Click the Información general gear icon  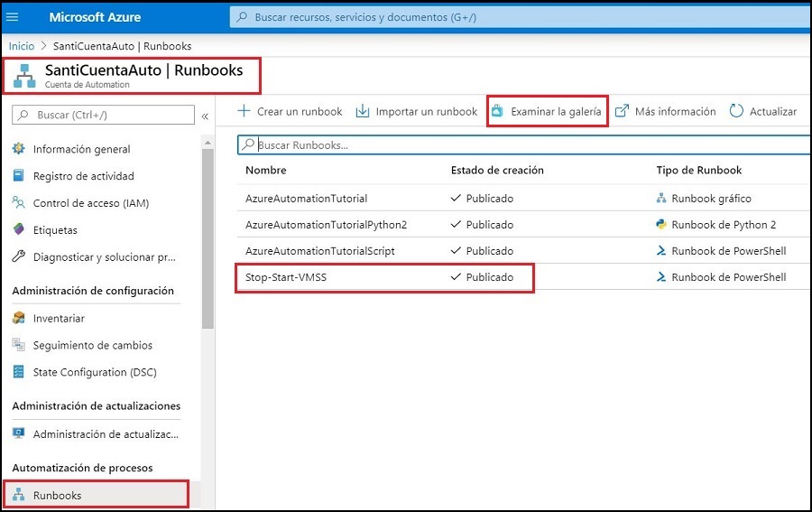[19, 149]
